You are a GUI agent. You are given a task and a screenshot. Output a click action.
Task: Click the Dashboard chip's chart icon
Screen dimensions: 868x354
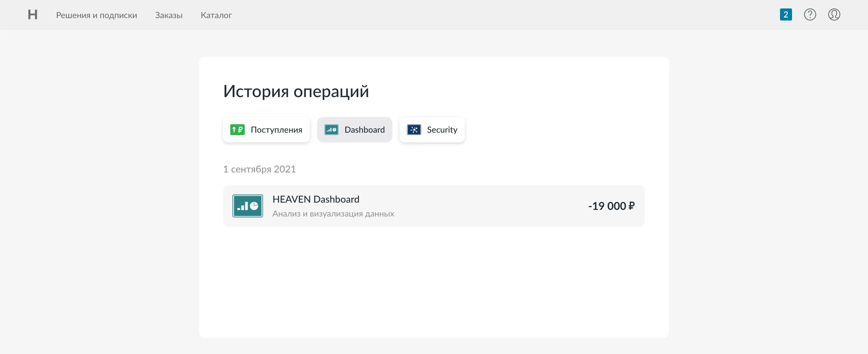point(331,129)
